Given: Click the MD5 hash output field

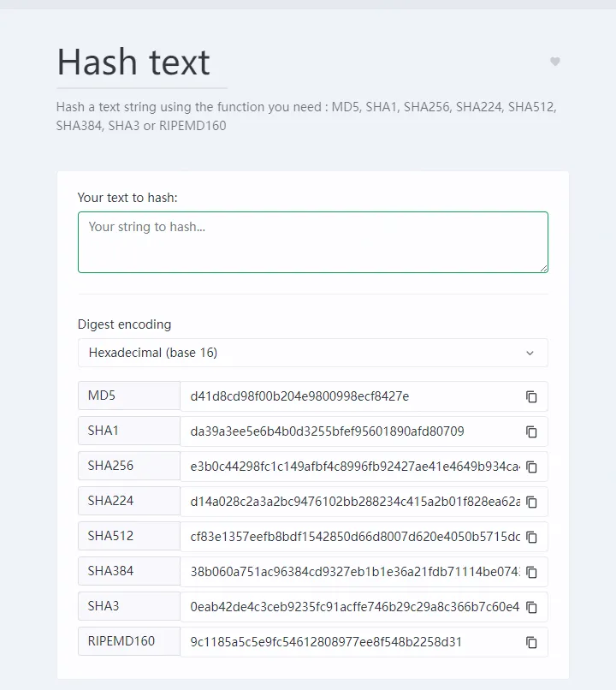Looking at the screenshot, I should tap(351, 396).
